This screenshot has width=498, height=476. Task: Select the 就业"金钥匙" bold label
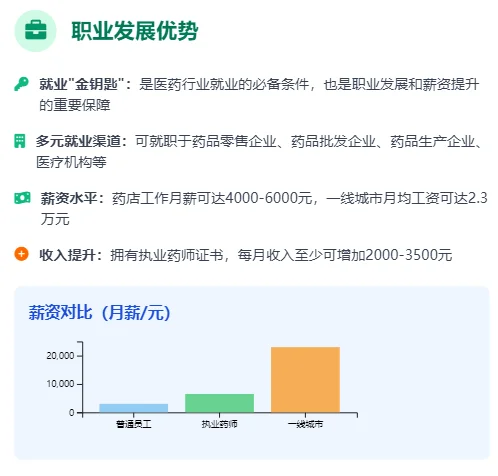[86, 84]
